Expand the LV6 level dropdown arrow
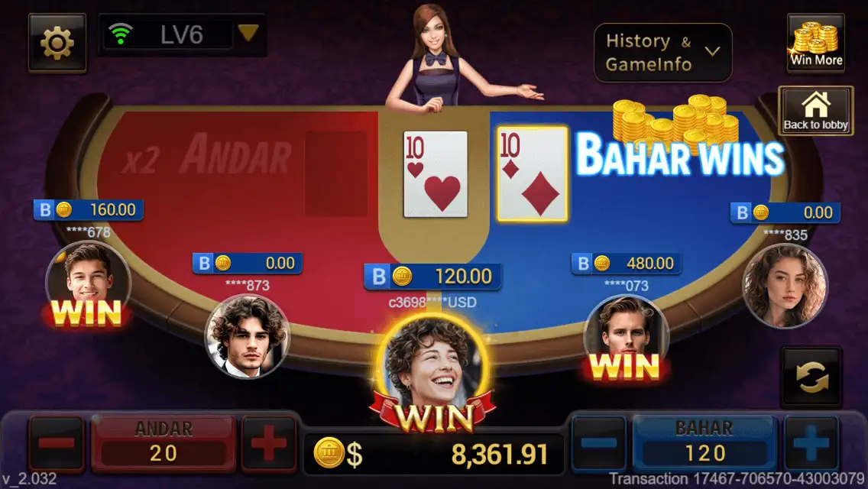 click(248, 33)
